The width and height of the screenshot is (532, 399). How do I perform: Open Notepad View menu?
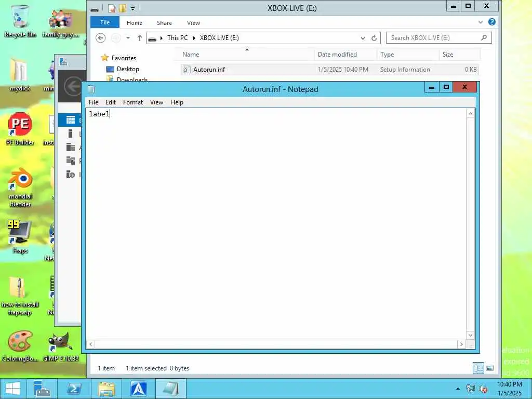156,102
